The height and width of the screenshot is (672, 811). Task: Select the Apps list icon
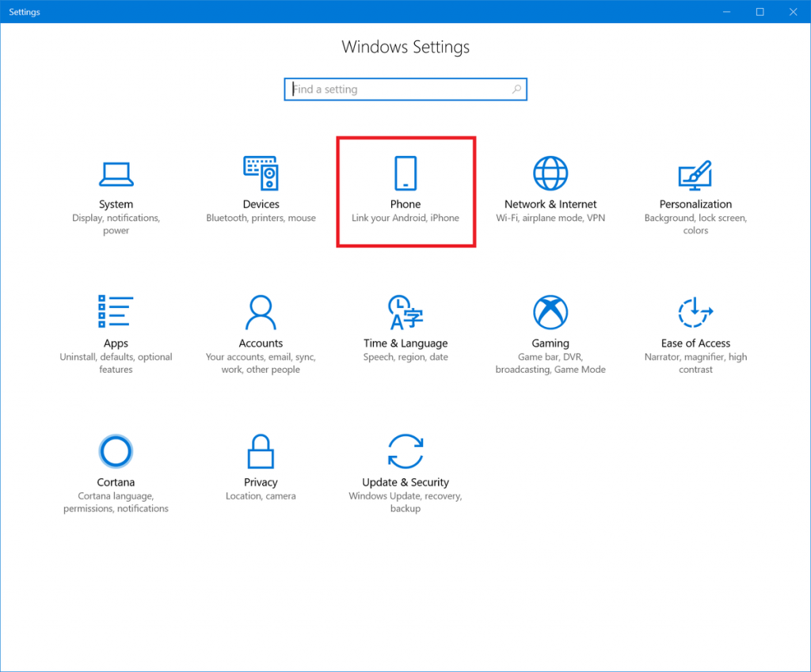coord(116,312)
